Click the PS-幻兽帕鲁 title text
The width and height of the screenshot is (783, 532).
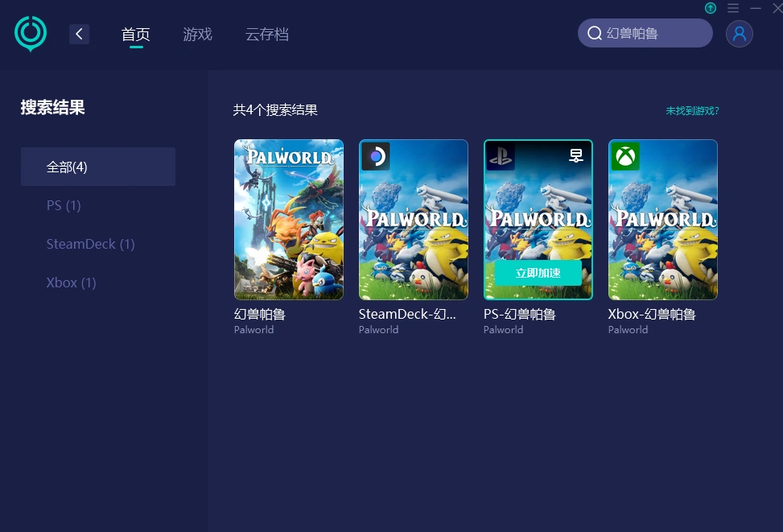(519, 314)
